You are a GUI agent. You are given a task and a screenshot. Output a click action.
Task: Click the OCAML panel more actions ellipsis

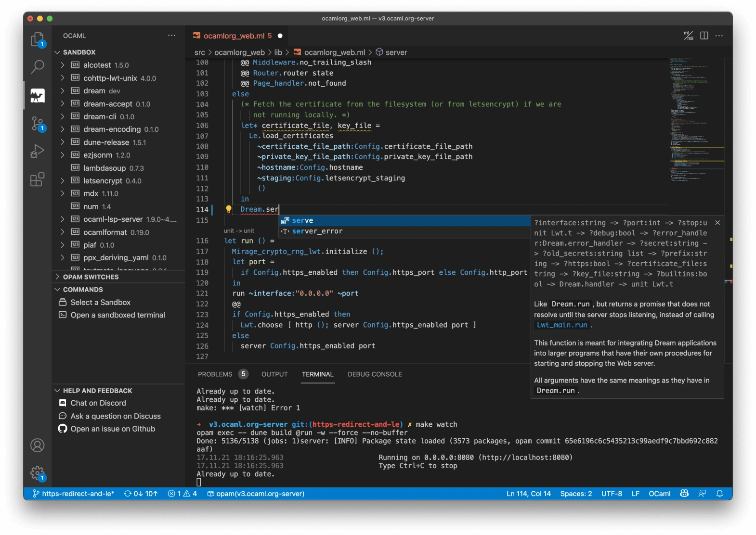172,36
